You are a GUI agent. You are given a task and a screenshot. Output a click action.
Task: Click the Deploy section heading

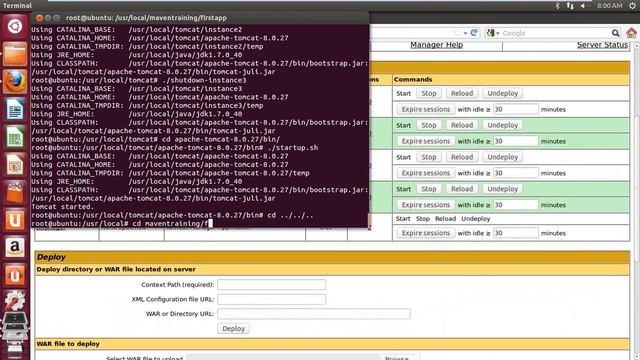pos(51,257)
